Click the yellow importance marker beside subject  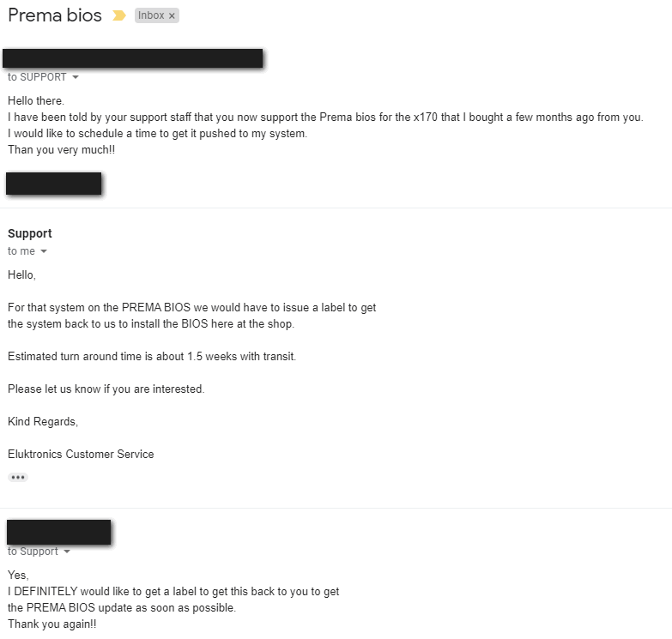click(x=118, y=15)
